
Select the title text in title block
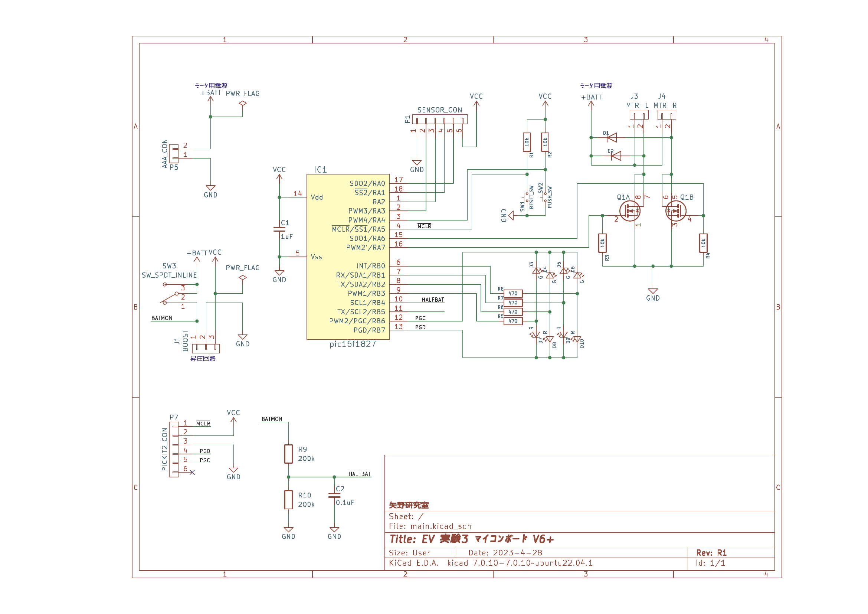(471, 539)
